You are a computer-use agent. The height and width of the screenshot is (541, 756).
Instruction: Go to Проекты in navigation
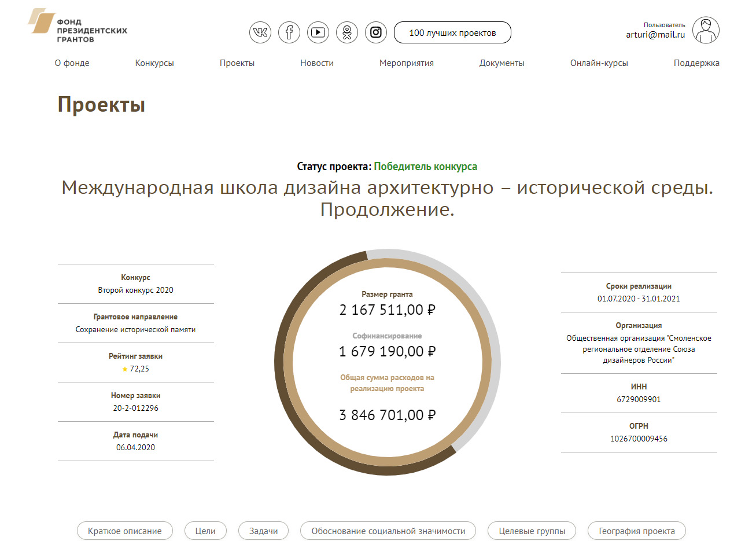click(237, 63)
